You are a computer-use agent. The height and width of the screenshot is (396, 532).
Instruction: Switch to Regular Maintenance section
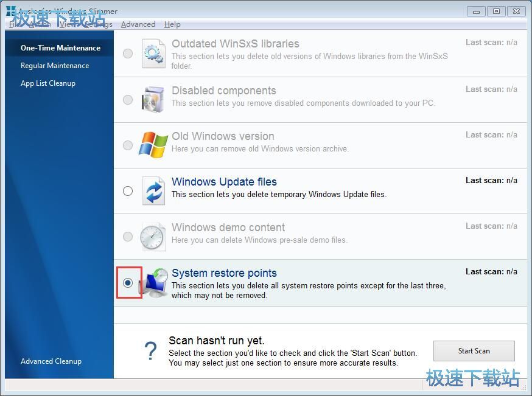pyautogui.click(x=55, y=66)
